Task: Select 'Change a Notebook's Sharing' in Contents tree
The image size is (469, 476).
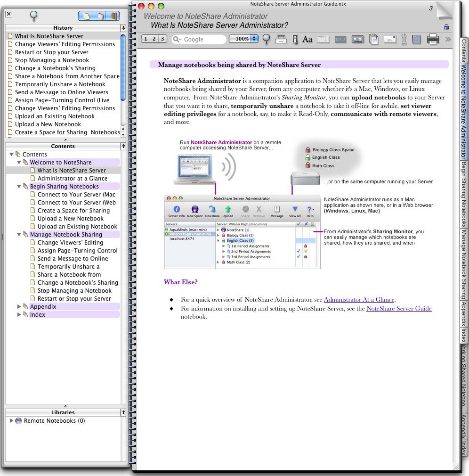Action: (x=78, y=283)
